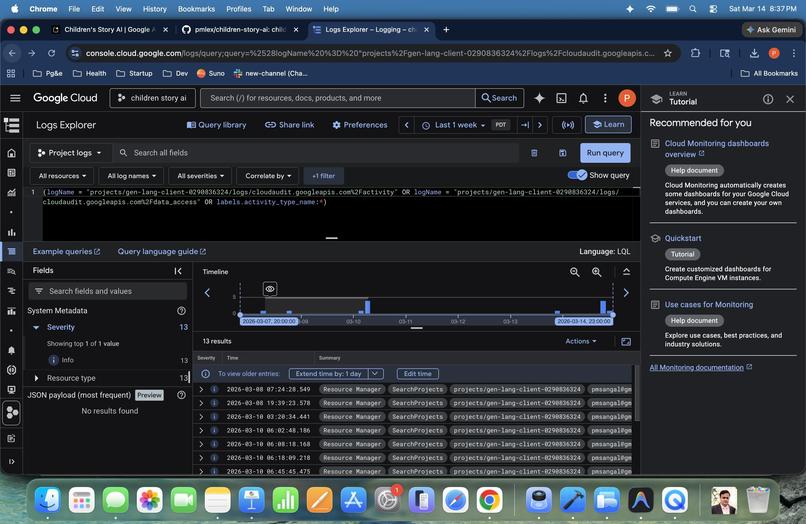Start streaming logs icon

click(567, 125)
